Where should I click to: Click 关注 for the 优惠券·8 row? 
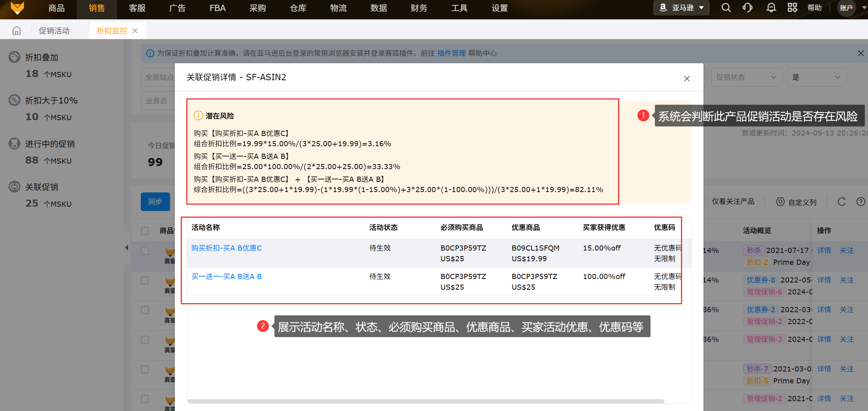point(847,280)
